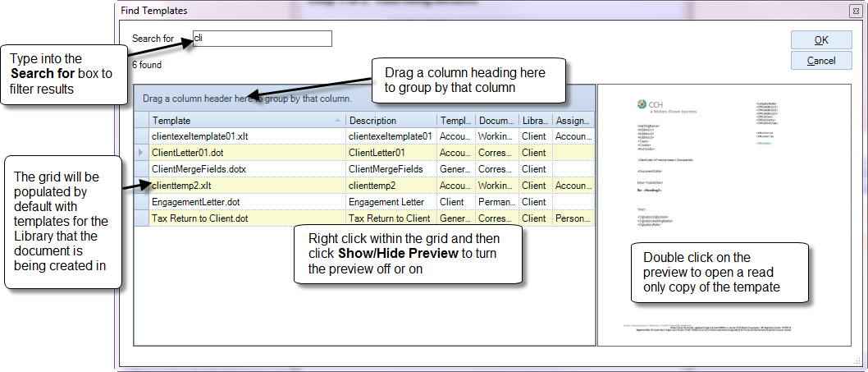
Task: Select the clientexeltemplate01.xlt row
Action: pyautogui.click(x=365, y=135)
